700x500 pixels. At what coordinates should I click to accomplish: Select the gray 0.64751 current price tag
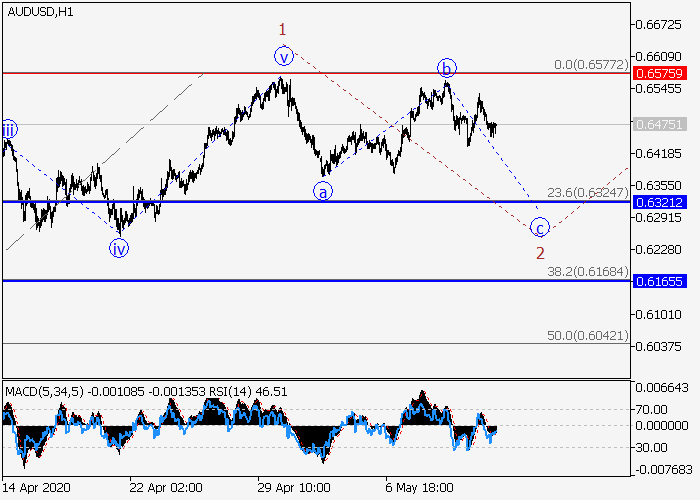point(659,125)
